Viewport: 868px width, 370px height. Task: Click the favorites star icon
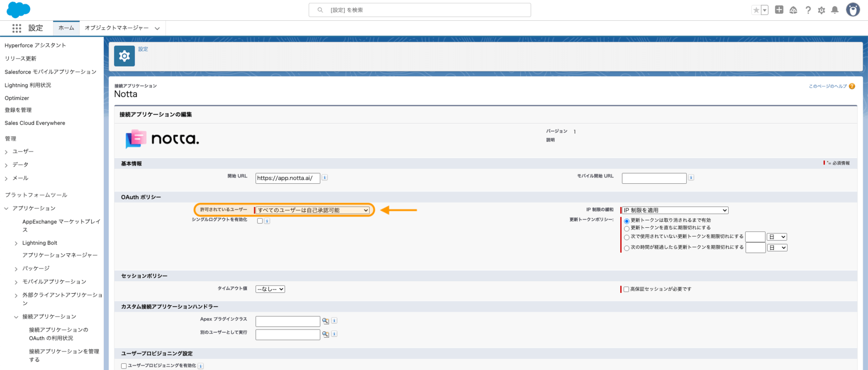pyautogui.click(x=756, y=10)
